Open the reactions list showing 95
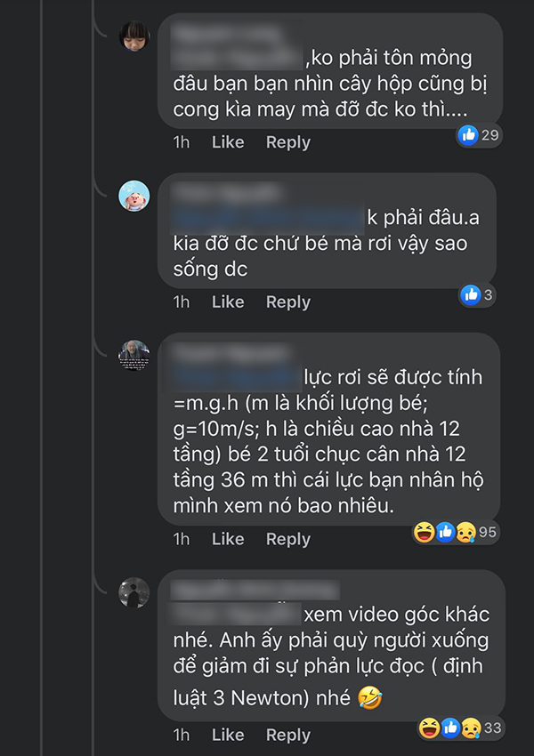 (486, 529)
